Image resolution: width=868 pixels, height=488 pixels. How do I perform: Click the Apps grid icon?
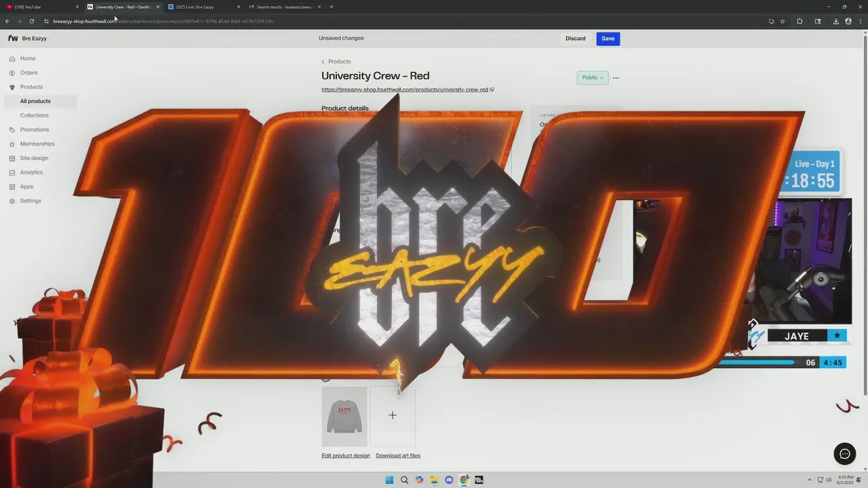tap(12, 187)
